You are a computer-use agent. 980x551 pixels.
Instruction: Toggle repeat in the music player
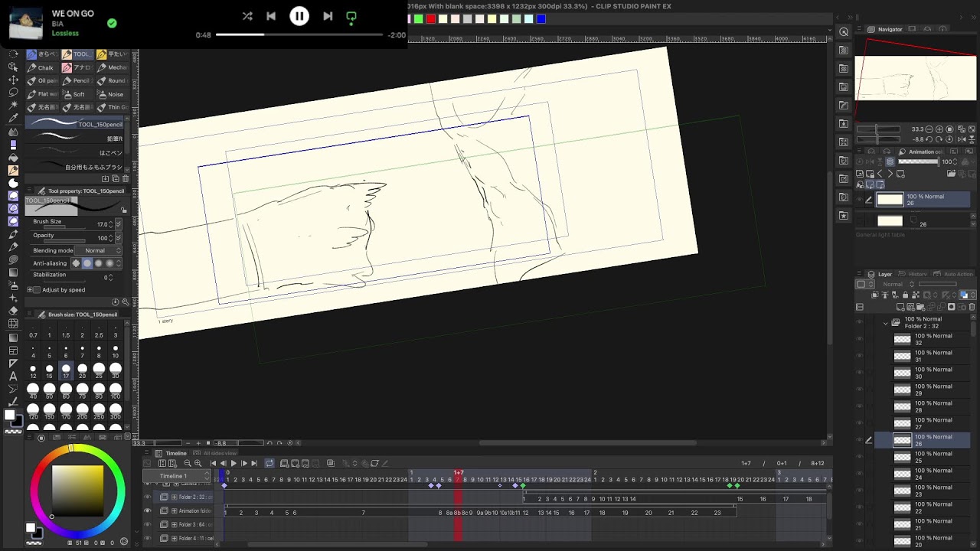(351, 16)
